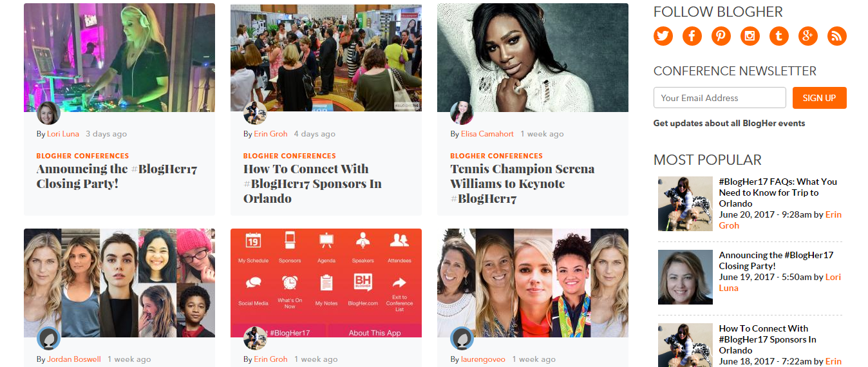The height and width of the screenshot is (367, 868).
Task: Click the conference app screenshot thumbnail
Action: (x=326, y=283)
